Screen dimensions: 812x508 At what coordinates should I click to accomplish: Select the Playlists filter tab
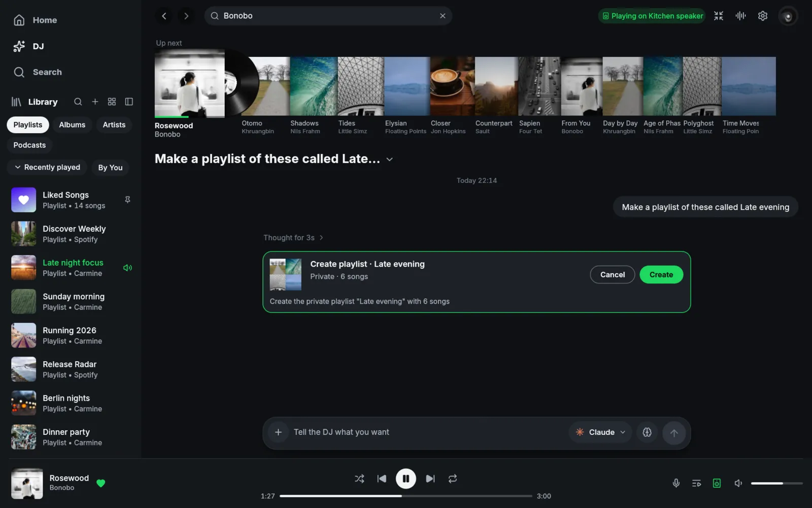coord(28,125)
